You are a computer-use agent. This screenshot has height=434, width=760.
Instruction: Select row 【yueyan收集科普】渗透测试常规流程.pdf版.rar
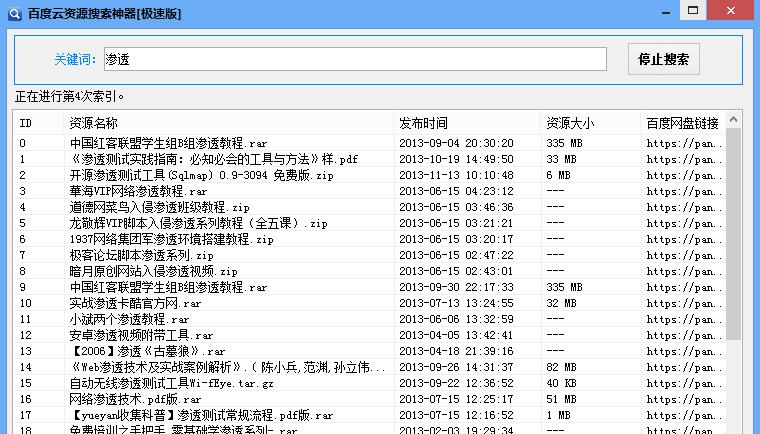370,415
